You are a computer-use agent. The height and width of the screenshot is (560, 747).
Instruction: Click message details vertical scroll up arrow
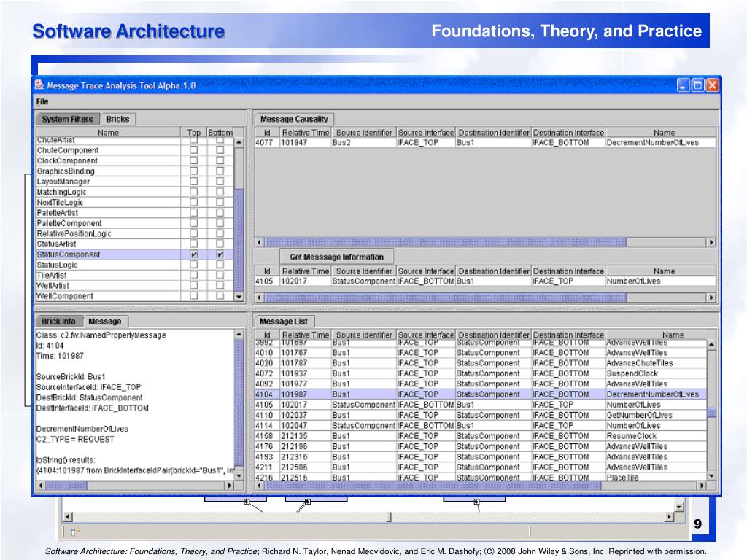click(239, 335)
